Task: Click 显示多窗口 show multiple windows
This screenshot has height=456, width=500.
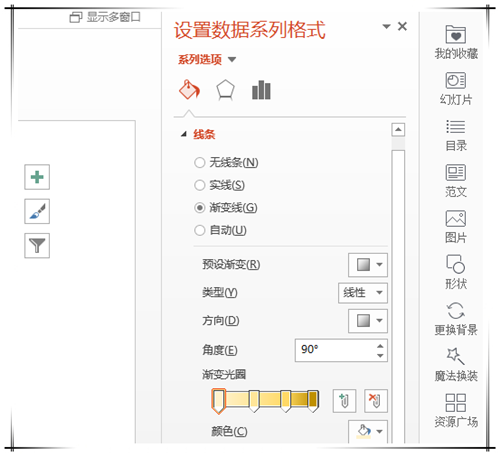Action: tap(105, 17)
